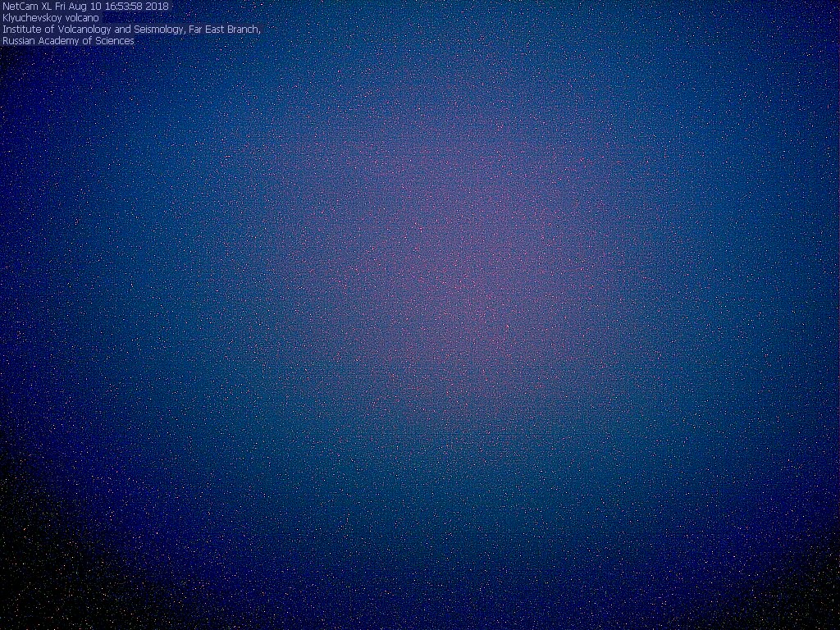Click the text 'Institute of Volcanology and Seismology, Far East Branch,'
Viewport: 840px width, 630px height.
coord(132,30)
